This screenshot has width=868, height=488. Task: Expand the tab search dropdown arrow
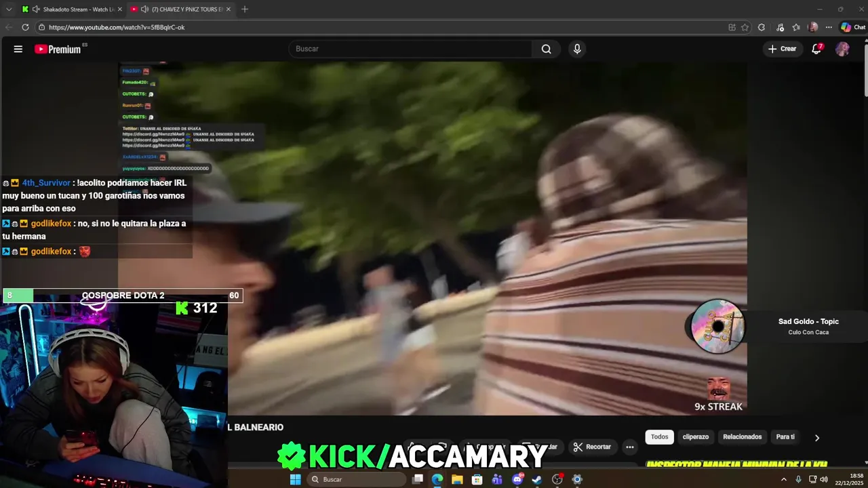tap(9, 9)
